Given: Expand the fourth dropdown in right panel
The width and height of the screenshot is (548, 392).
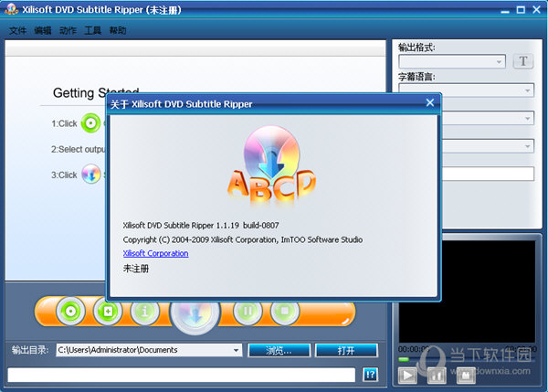Looking at the screenshot, I should tap(527, 146).
